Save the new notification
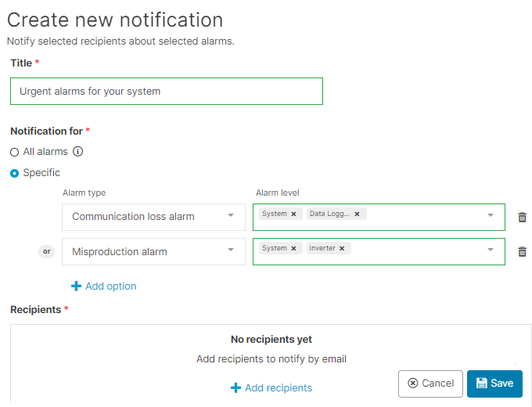 [494, 384]
